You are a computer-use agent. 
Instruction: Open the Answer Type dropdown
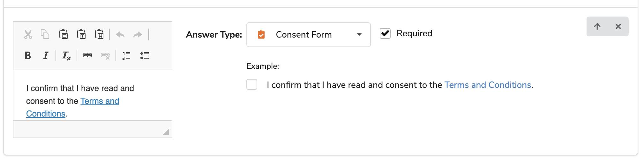coord(308,35)
